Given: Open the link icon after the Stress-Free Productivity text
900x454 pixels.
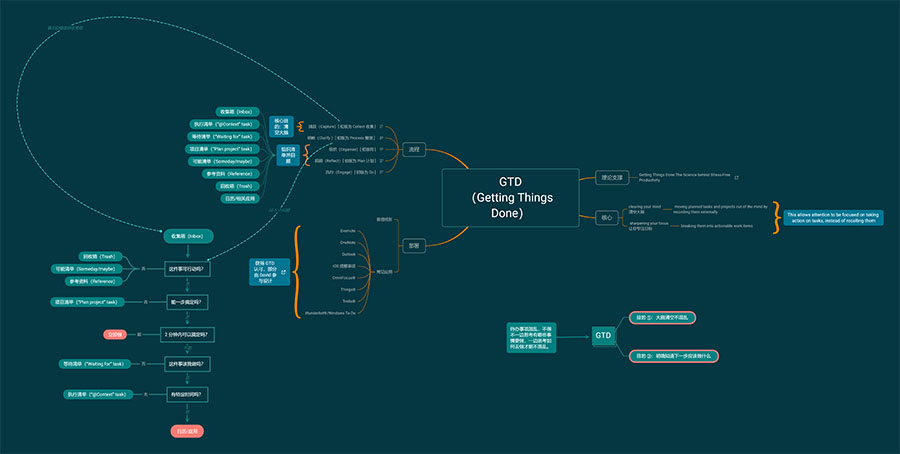Looking at the screenshot, I should (737, 178).
